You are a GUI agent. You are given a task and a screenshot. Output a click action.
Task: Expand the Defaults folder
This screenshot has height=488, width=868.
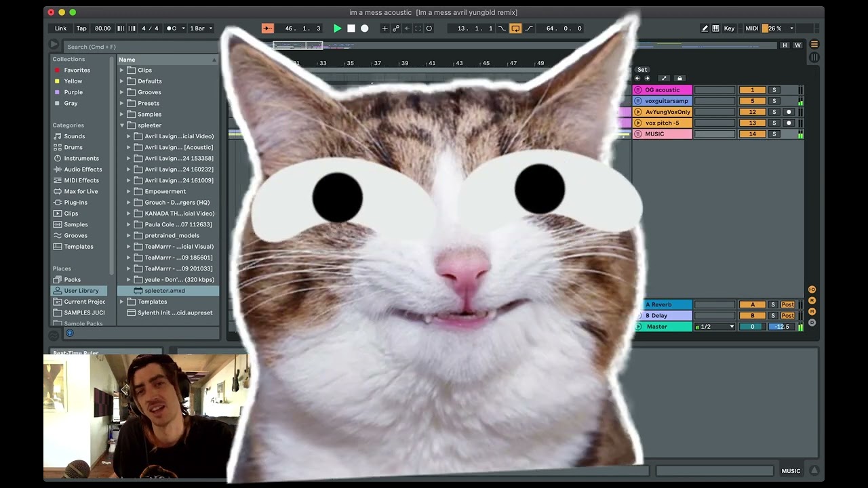point(122,81)
